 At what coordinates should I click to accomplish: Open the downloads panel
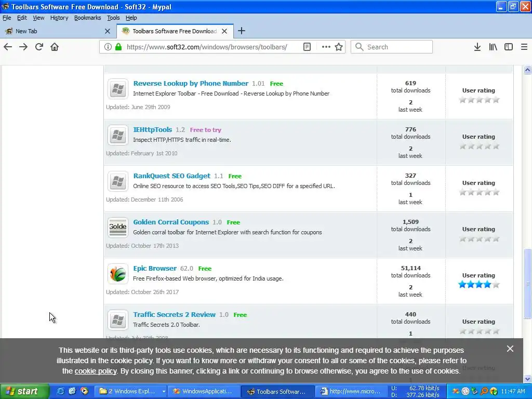point(477,47)
